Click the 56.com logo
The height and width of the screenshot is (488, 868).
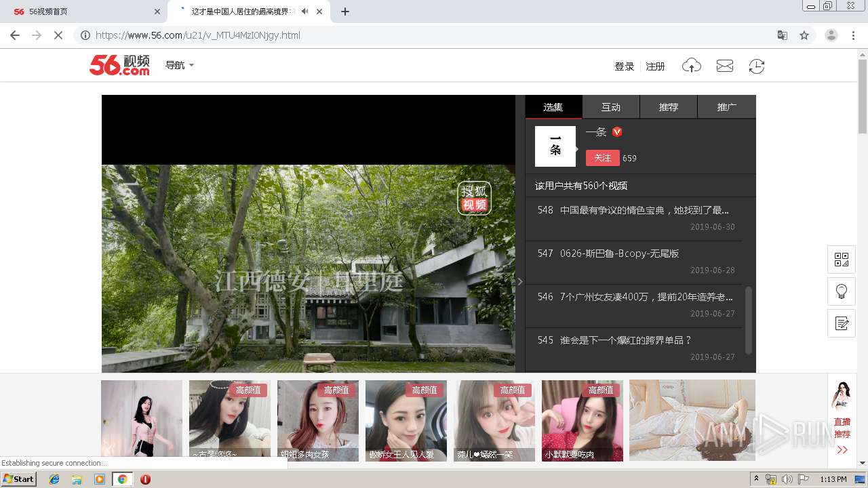[x=119, y=65]
